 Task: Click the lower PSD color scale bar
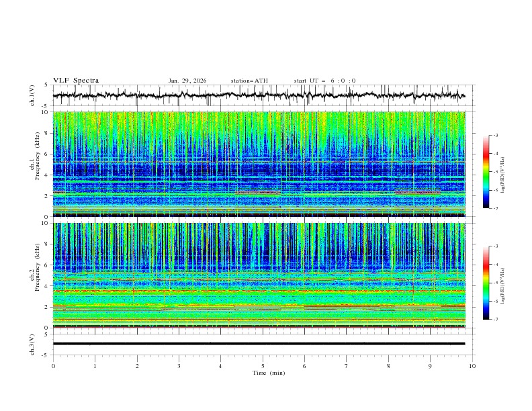[486, 283]
